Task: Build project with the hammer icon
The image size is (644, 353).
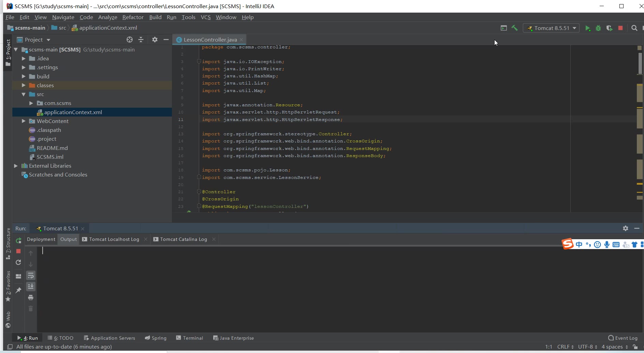Action: pos(514,28)
